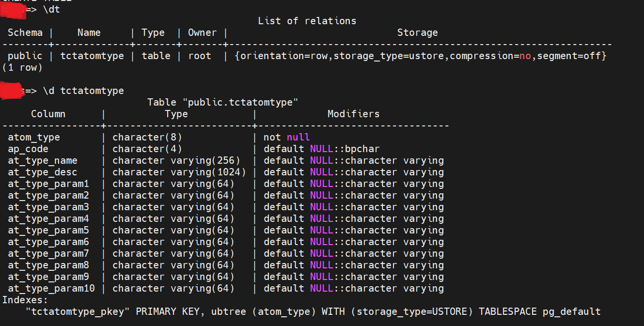Select the atom_type column name

point(34,137)
